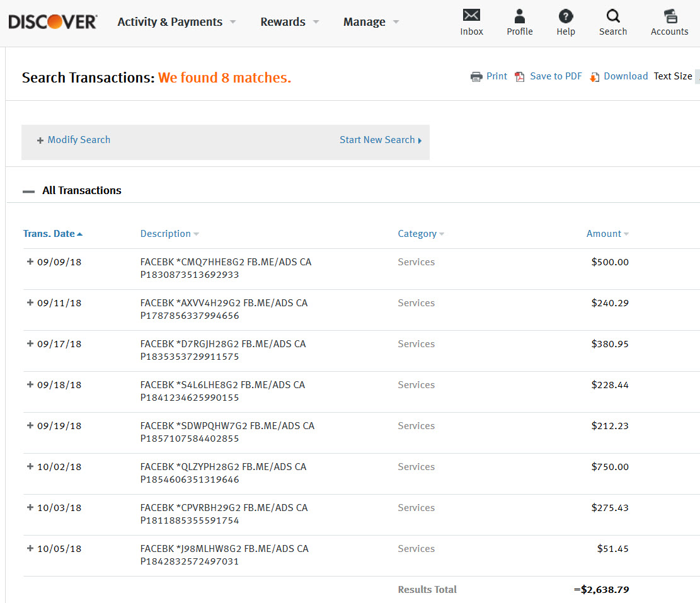Click the PDF icon beside Save to PDF

tap(520, 77)
